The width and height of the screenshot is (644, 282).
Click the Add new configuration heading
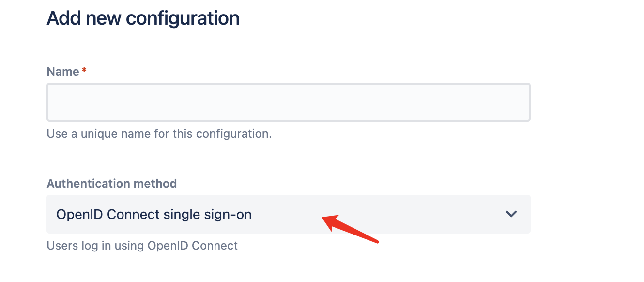[143, 18]
